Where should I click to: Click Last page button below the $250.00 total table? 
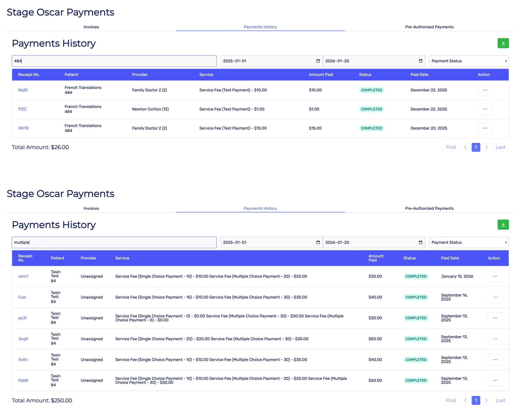500,400
